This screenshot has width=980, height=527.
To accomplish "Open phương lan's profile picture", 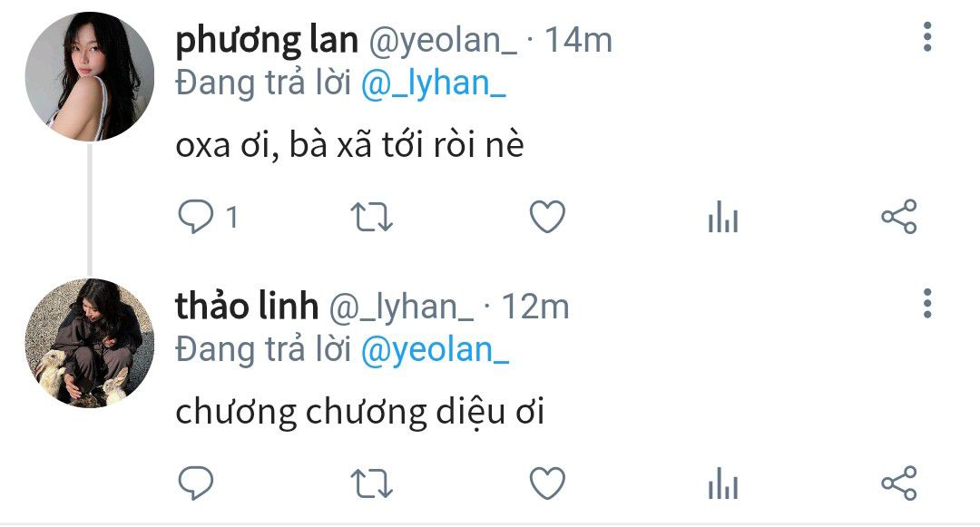I will (89, 76).
